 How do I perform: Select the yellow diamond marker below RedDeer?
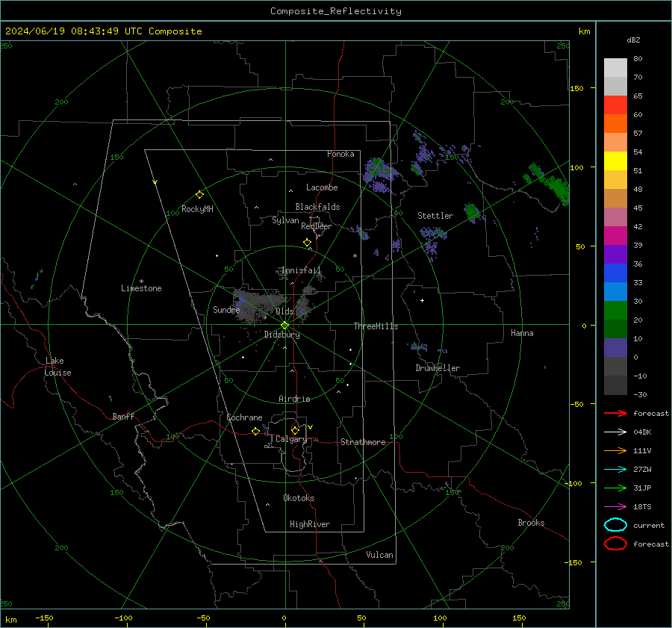pyautogui.click(x=308, y=243)
